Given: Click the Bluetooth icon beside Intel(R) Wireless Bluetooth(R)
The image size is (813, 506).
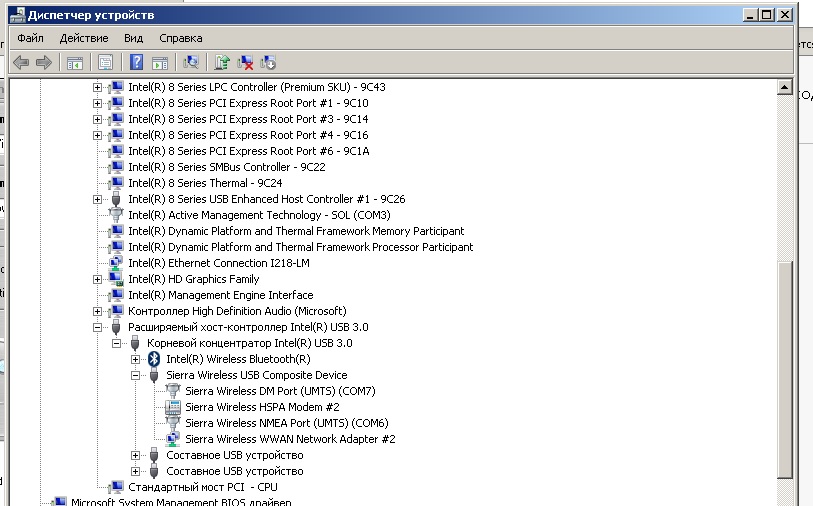Looking at the screenshot, I should pos(154,359).
